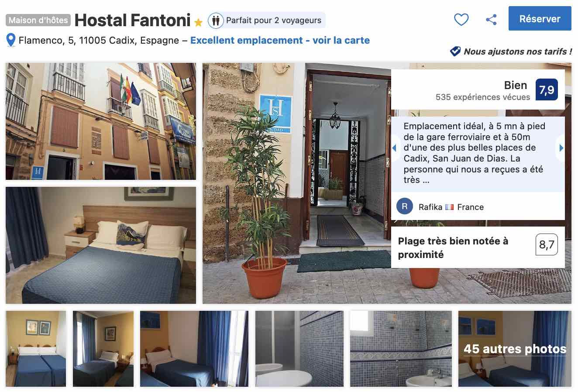Open the 7,9 review score badge
Image resolution: width=578 pixels, height=392 pixels.
pos(547,90)
